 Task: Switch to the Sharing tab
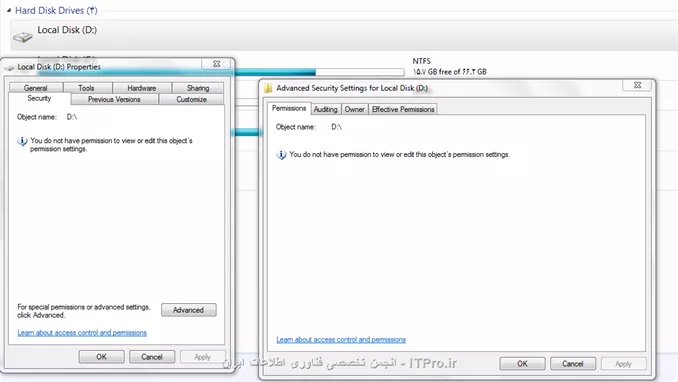click(198, 88)
